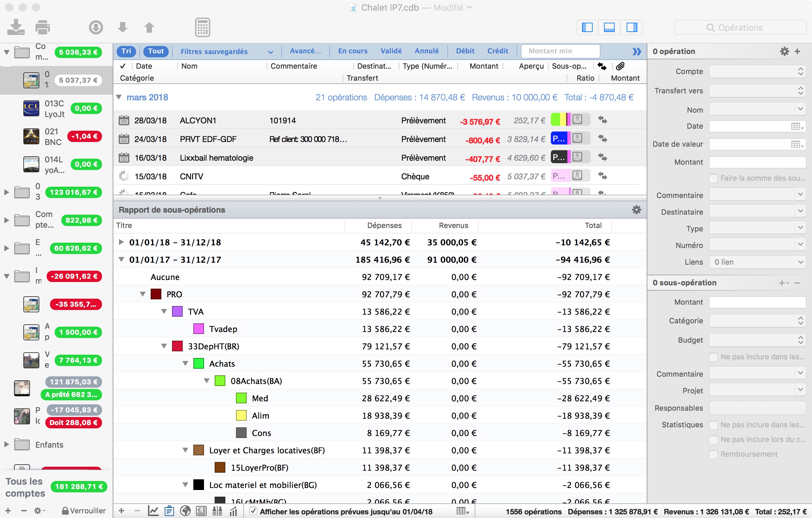This screenshot has width=812, height=518.
Task: Click the checkmark column header in operations list
Action: [x=123, y=66]
